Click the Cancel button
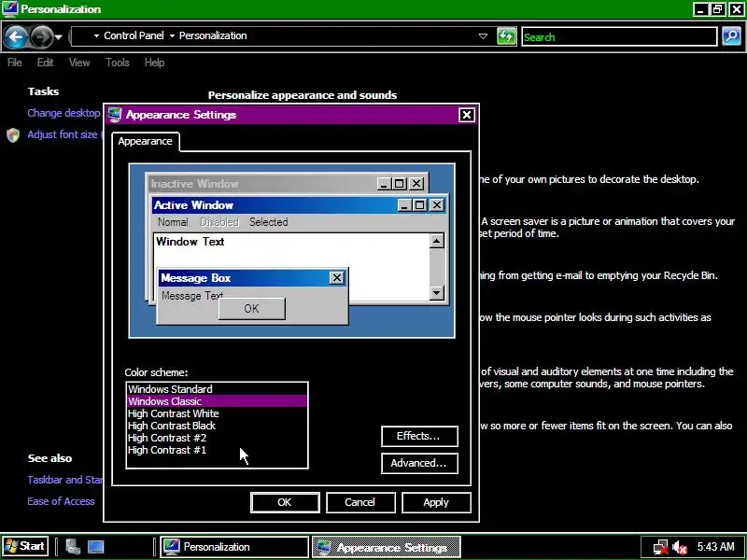Screen dimensions: 747x560 tap(360, 502)
